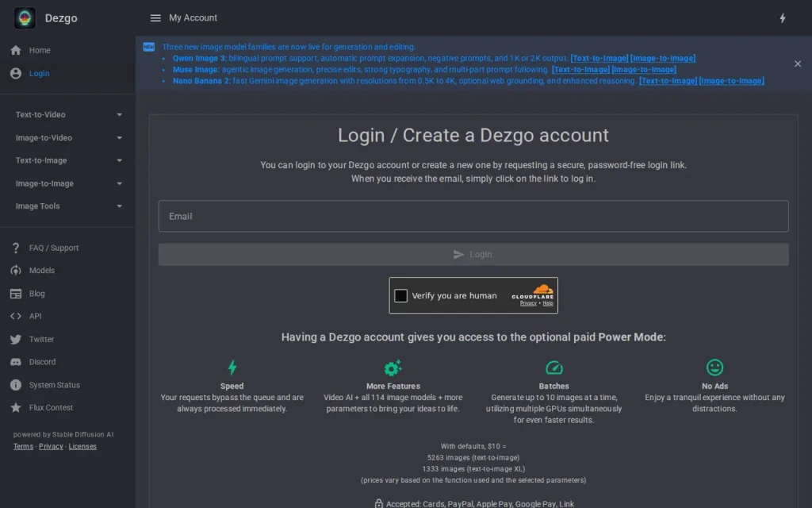Viewport: 812px width, 508px height.
Task: Click the Home house icon
Action: point(16,50)
